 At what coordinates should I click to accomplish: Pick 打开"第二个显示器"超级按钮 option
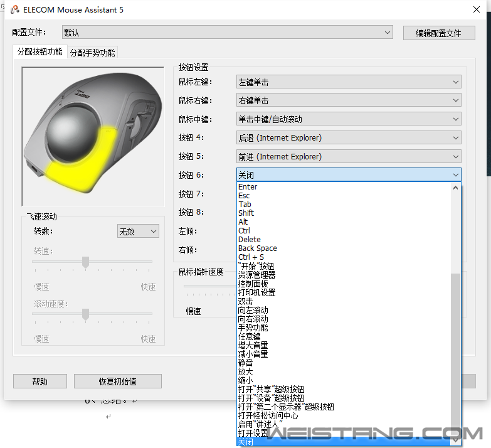point(344,407)
